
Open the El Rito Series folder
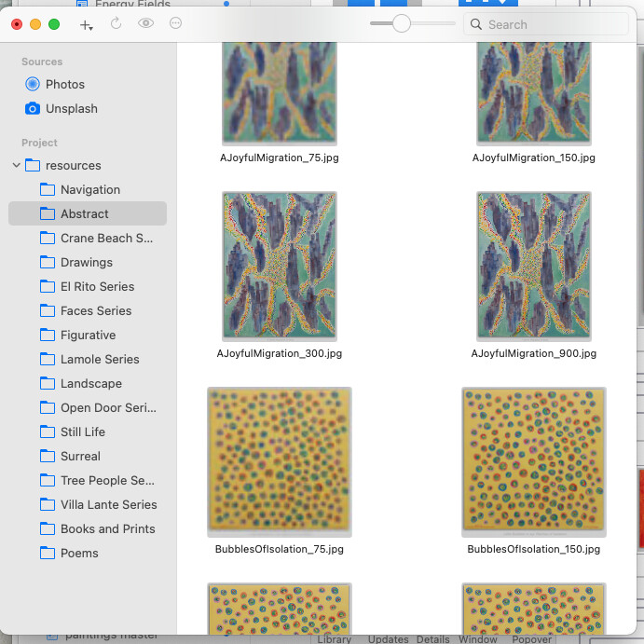point(88,286)
